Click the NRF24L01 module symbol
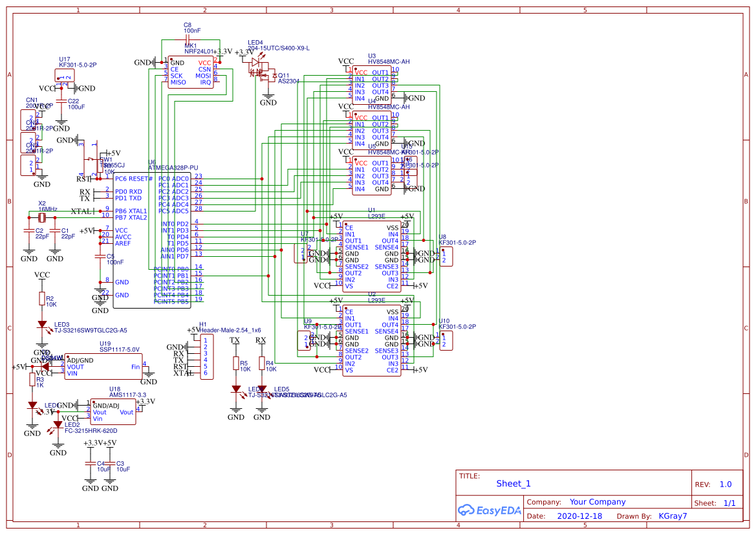Viewport: 756px width, 535px height. click(192, 71)
